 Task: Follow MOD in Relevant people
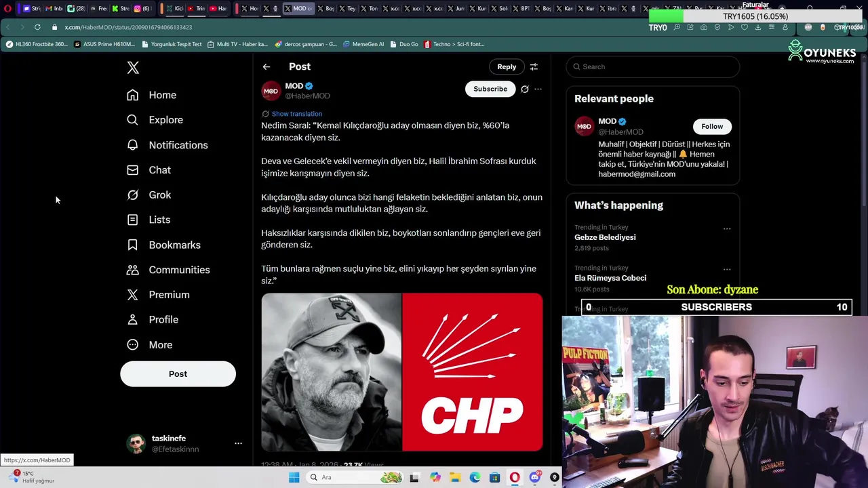[712, 126]
